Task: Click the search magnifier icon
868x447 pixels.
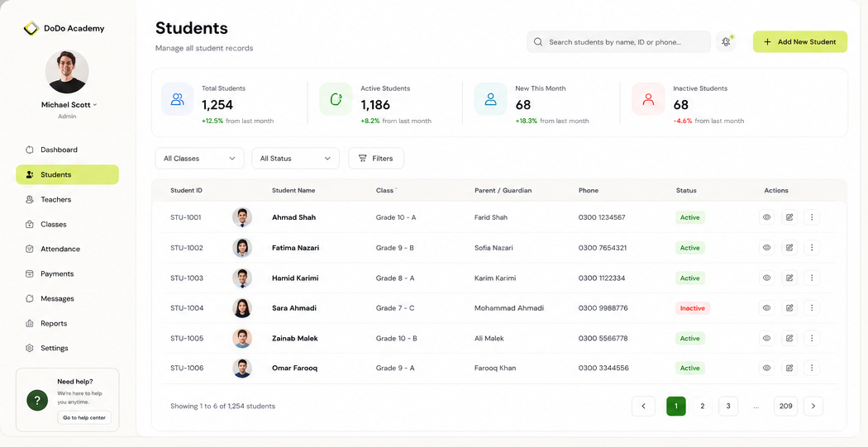Action: click(x=537, y=42)
